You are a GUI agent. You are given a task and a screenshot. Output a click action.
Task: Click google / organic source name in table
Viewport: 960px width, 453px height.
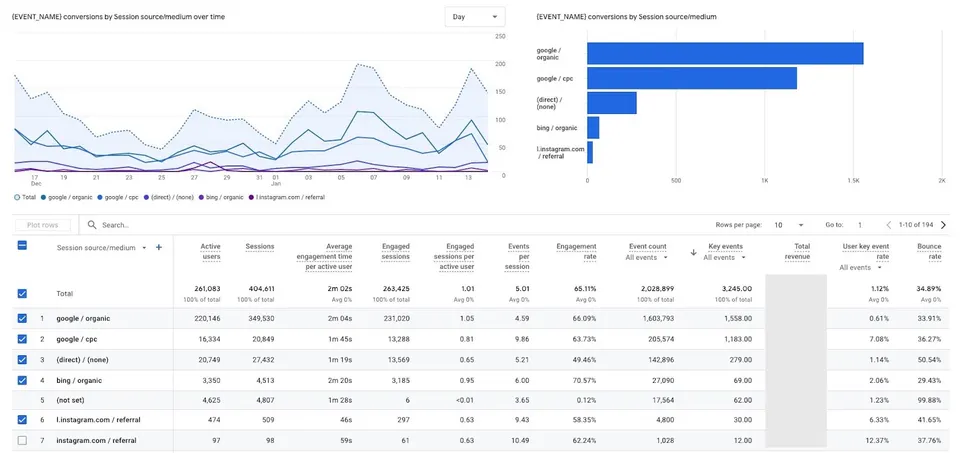[83, 319]
